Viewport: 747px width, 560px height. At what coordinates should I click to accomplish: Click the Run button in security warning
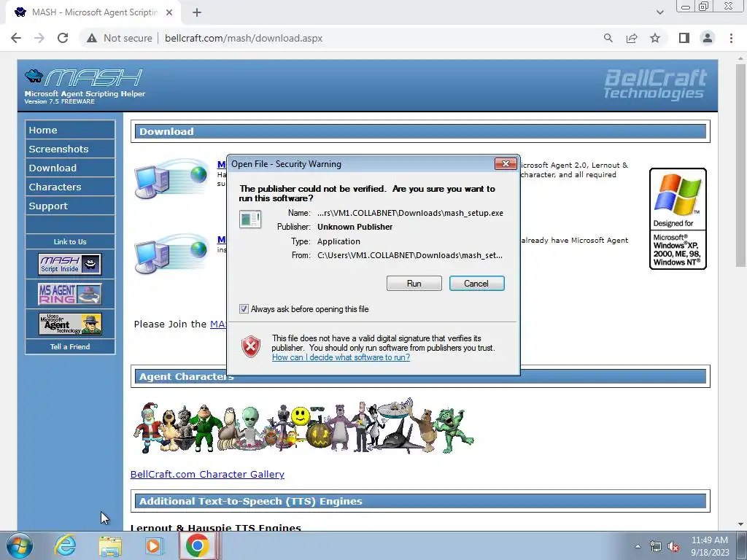coord(414,284)
